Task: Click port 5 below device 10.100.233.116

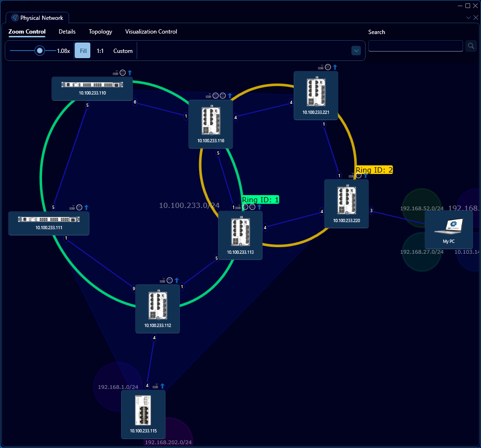Action: tap(218, 153)
